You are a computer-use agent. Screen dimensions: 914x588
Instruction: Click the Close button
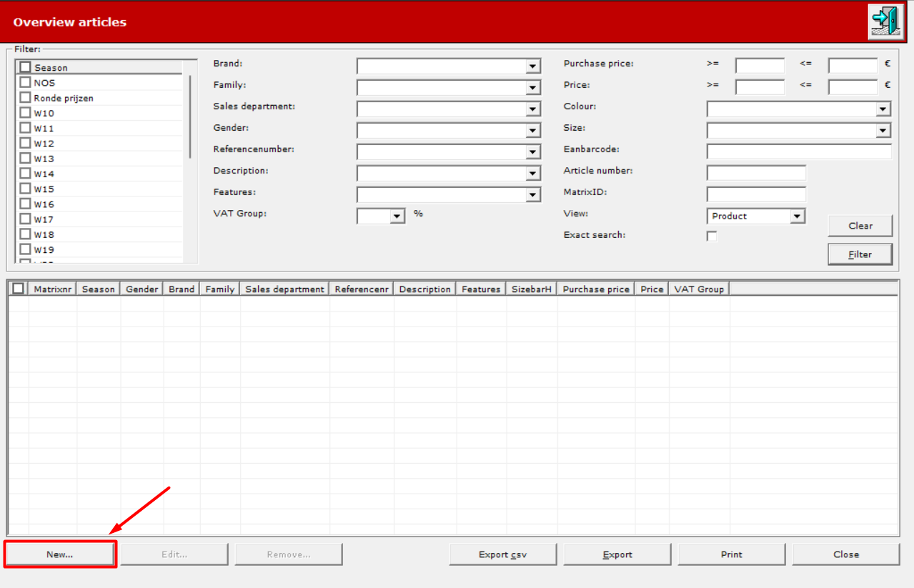point(846,554)
